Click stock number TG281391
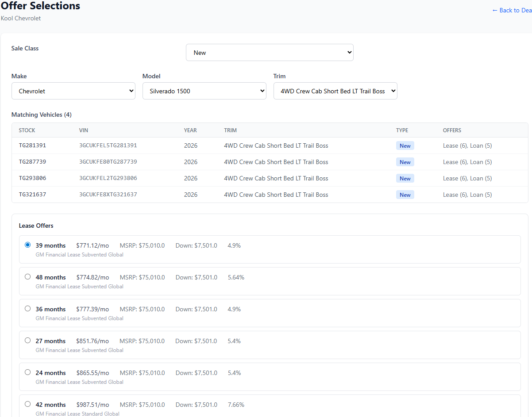 pyautogui.click(x=32, y=145)
